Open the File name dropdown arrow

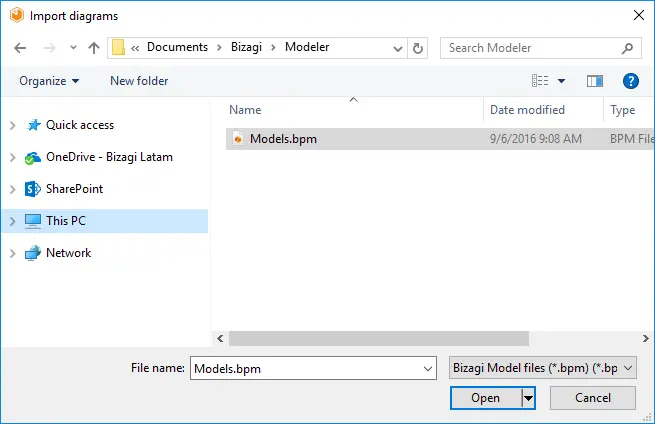428,369
